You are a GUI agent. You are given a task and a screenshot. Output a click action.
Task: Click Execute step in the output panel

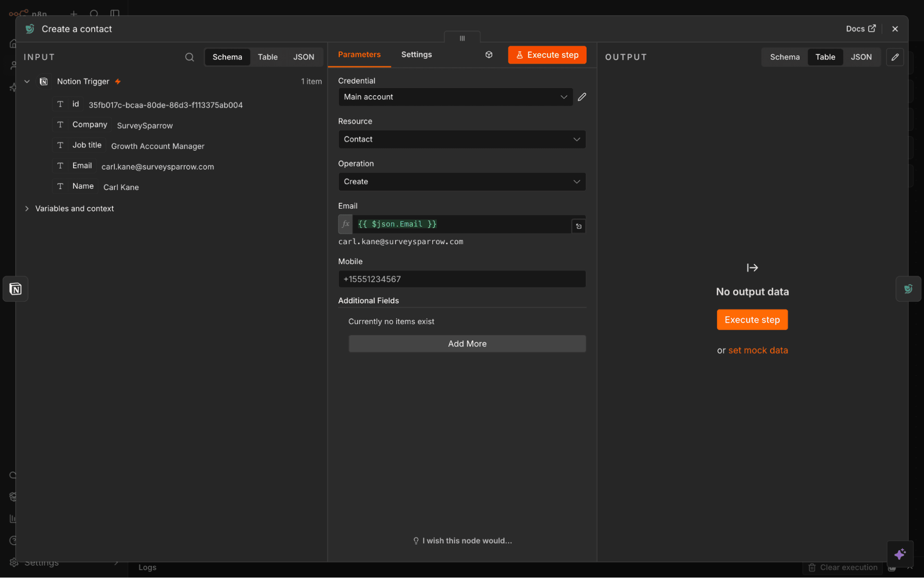(752, 320)
